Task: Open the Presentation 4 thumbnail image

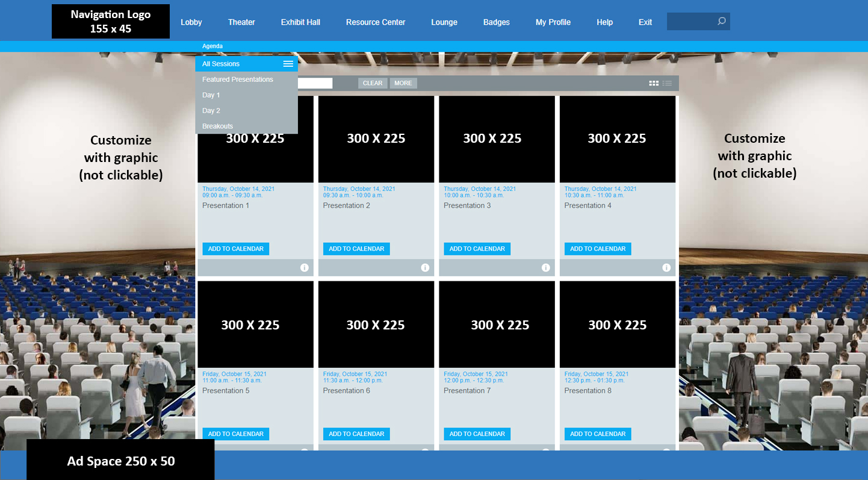Action: click(x=618, y=139)
